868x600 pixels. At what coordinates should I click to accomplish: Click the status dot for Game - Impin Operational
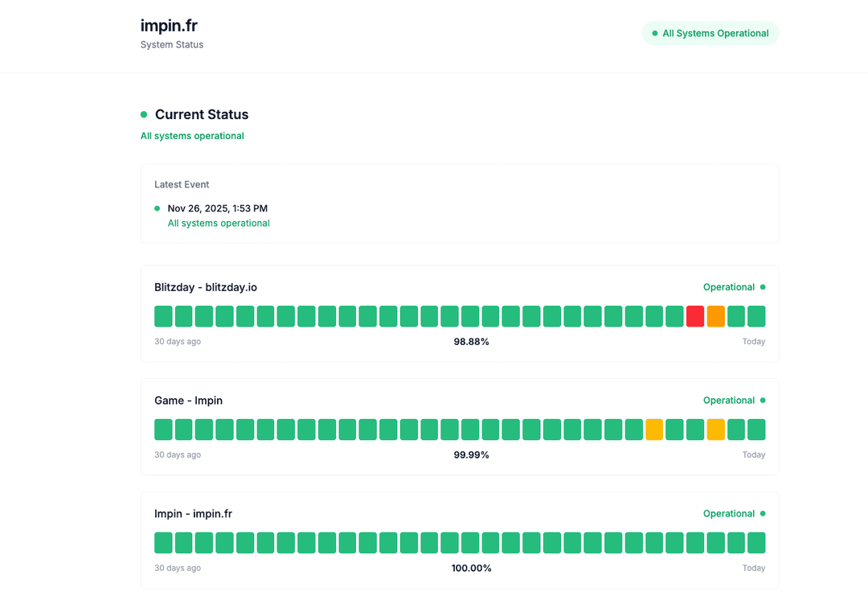click(763, 401)
